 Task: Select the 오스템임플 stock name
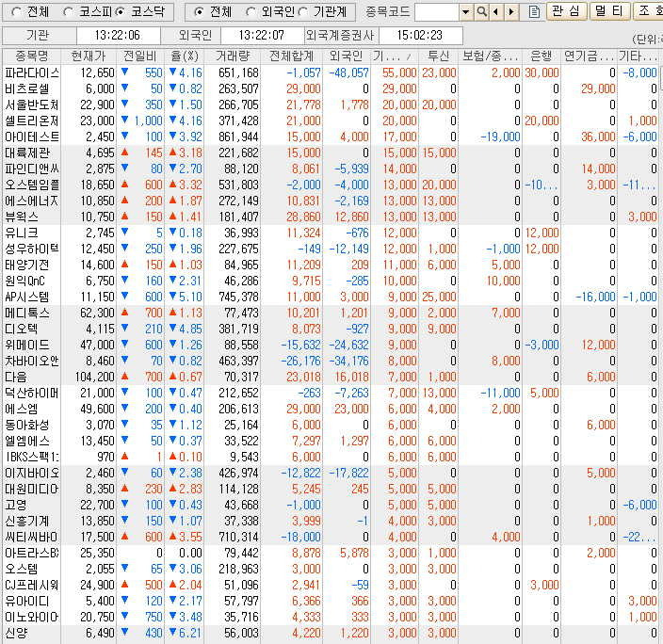coord(32,185)
